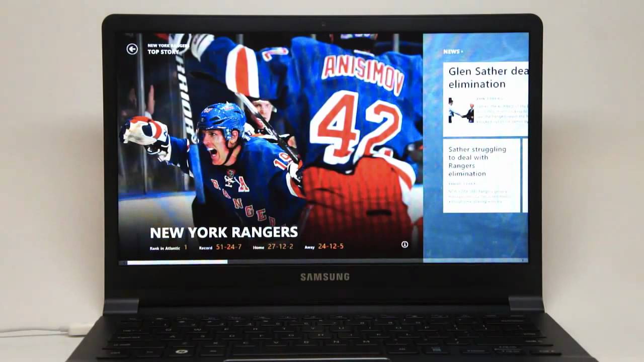Click the New York Rangers headline
The image size is (644, 362).
[x=224, y=232]
